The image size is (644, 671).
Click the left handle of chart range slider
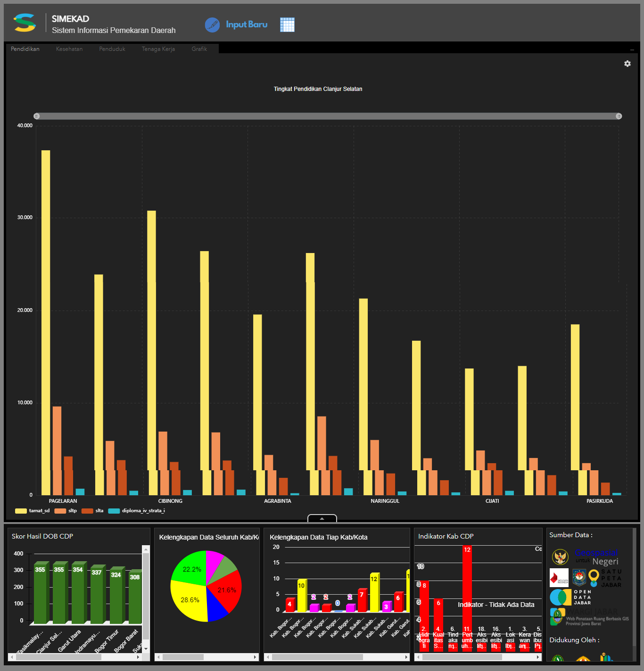coord(37,116)
